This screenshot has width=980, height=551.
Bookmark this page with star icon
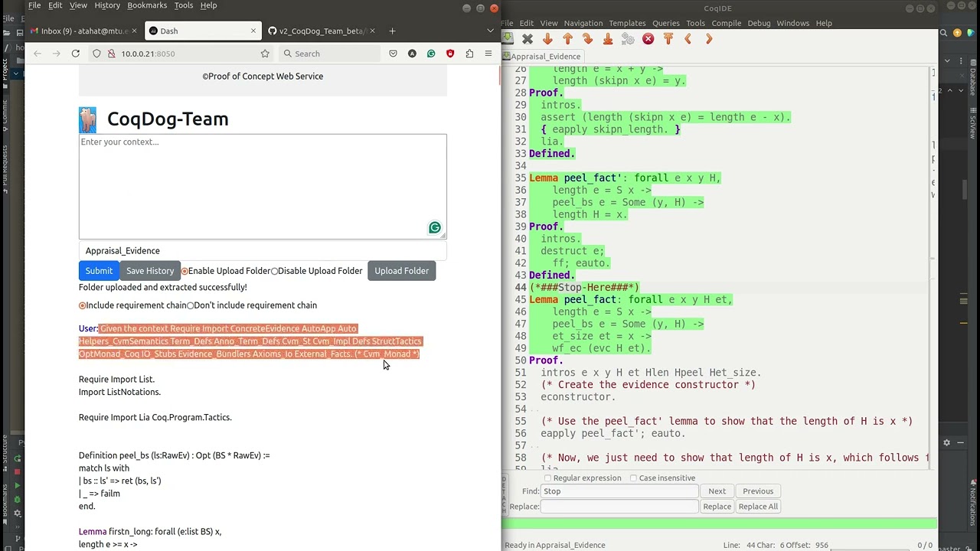click(x=265, y=54)
